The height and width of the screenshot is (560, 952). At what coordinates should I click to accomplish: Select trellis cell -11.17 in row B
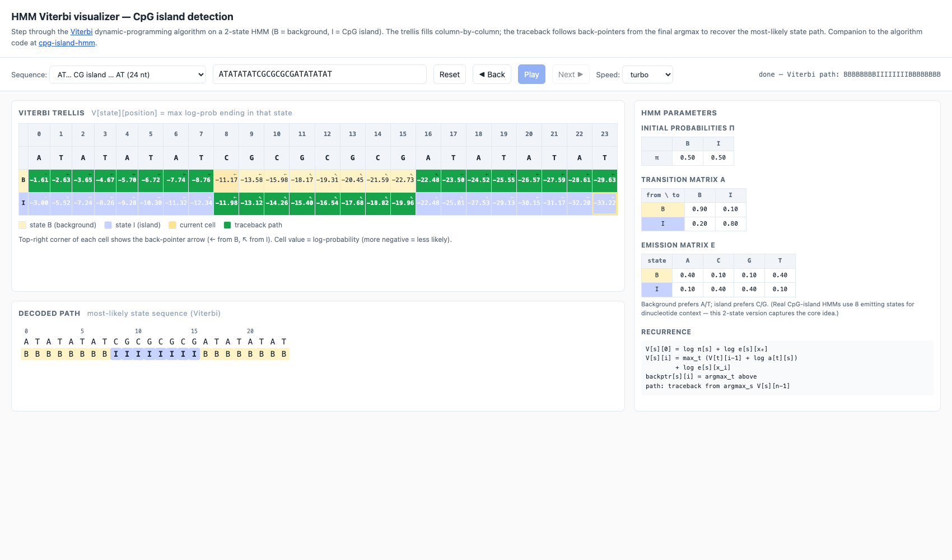226,180
